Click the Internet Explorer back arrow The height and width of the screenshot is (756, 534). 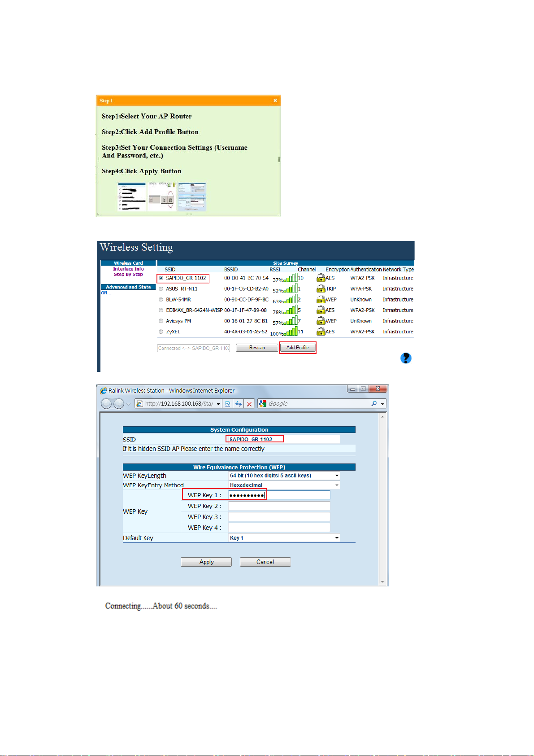pos(106,404)
